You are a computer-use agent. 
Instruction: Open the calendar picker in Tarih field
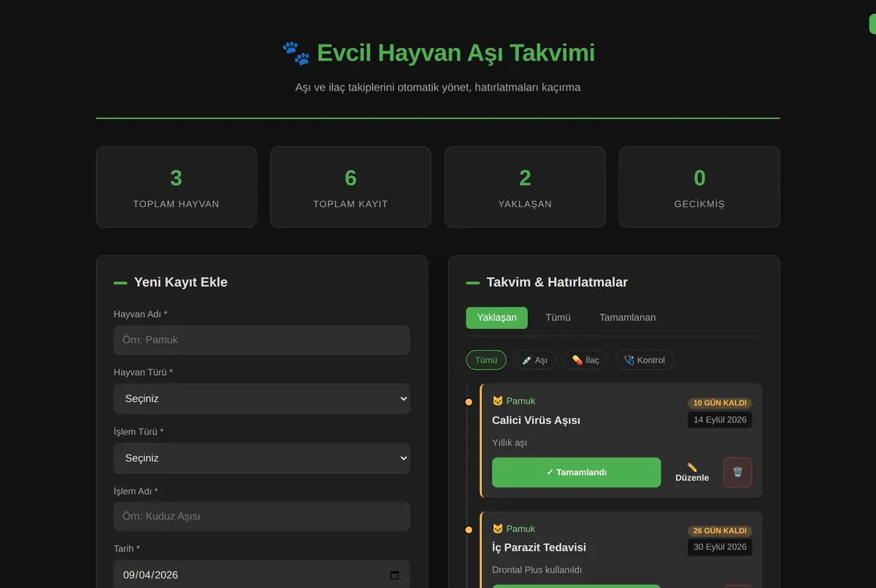394,575
